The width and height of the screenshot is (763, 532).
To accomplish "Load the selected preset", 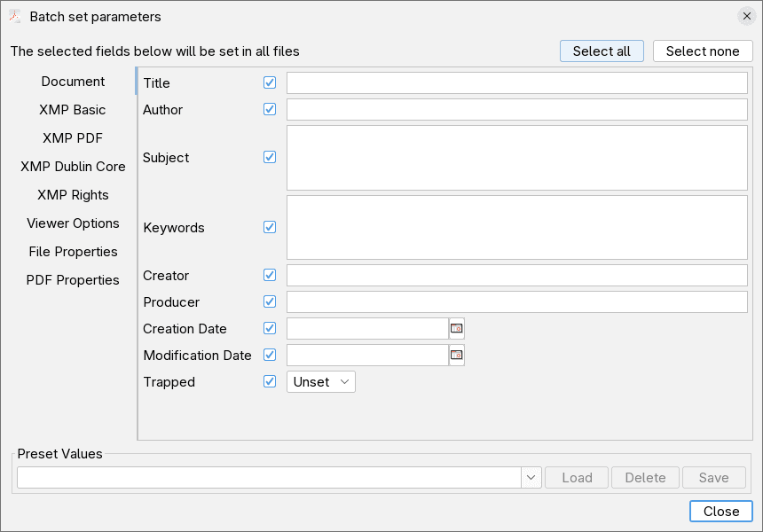I will (x=576, y=477).
